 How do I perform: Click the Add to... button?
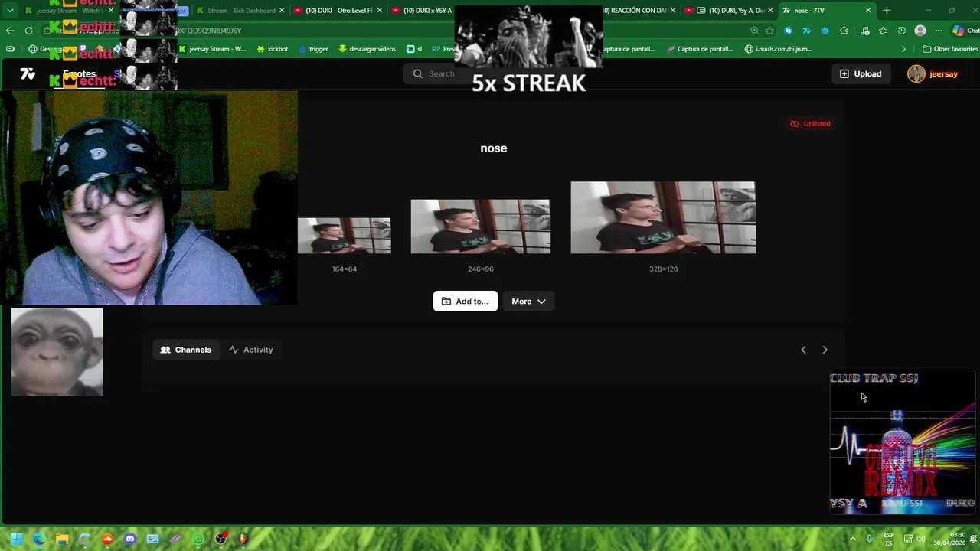point(465,302)
